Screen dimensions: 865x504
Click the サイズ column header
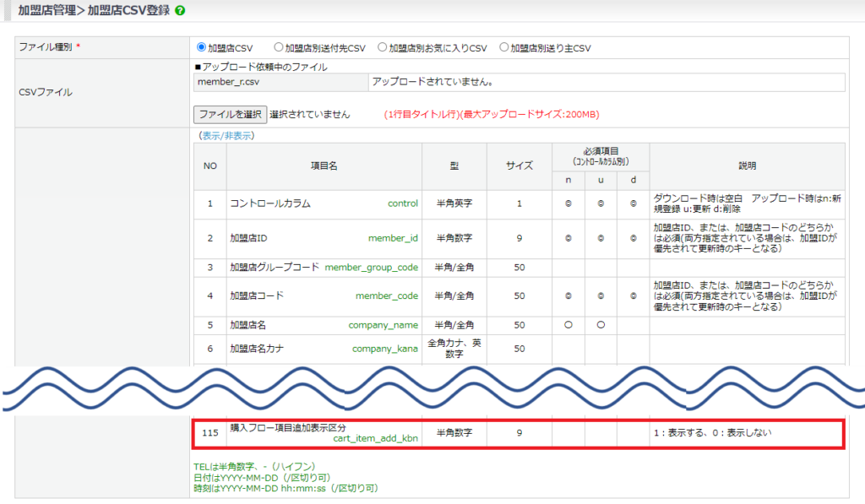pos(519,166)
